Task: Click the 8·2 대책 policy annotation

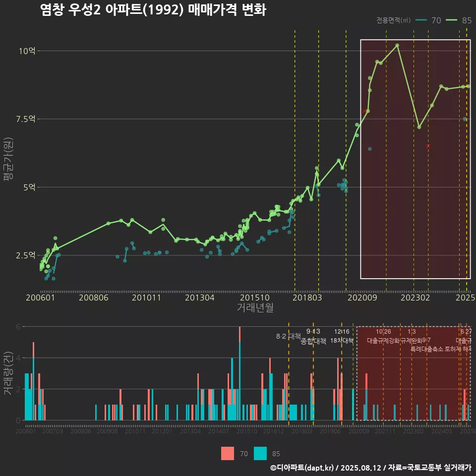Action: [289, 336]
